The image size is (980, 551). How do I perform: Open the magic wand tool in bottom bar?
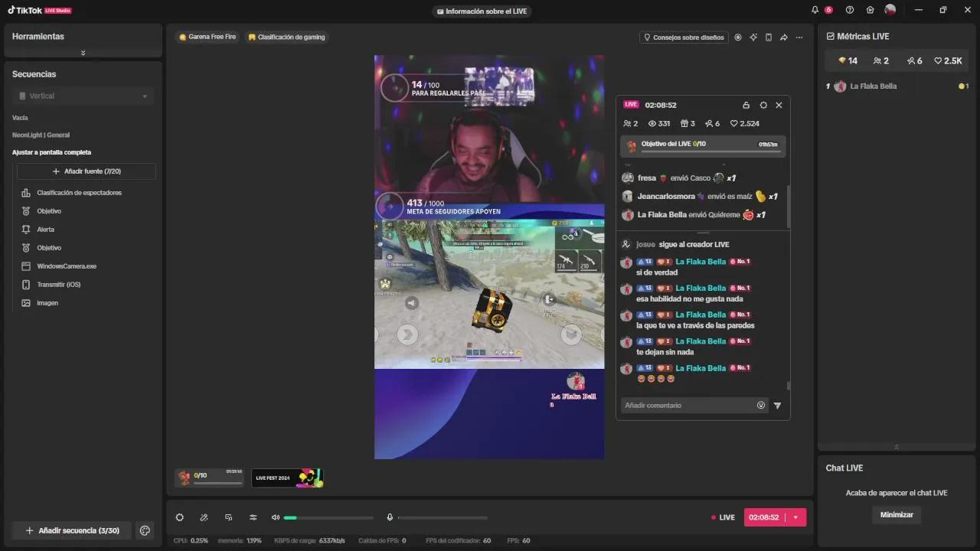(204, 517)
